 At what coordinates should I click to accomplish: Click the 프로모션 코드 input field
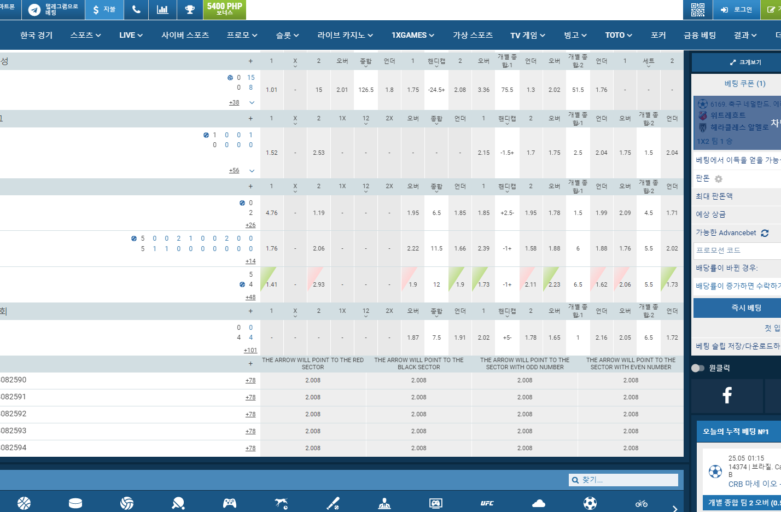[737, 250]
